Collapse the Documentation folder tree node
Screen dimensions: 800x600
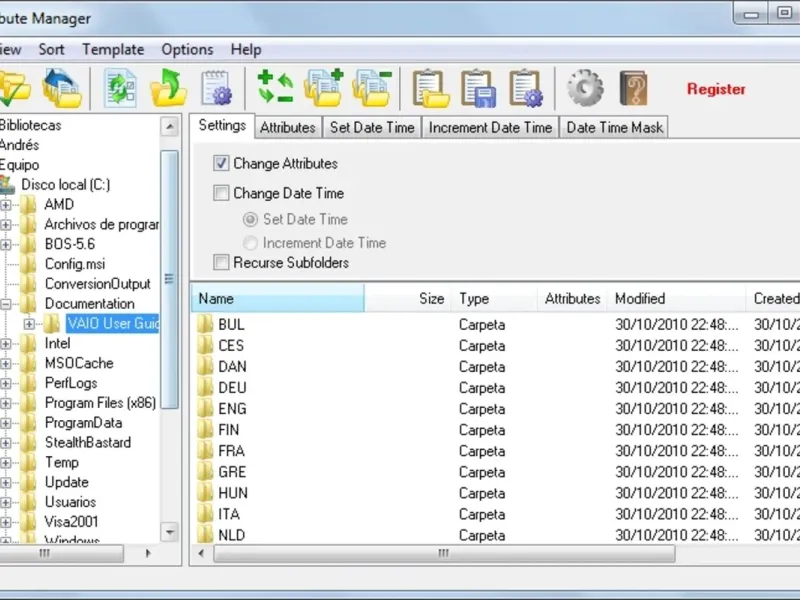click(x=6, y=304)
